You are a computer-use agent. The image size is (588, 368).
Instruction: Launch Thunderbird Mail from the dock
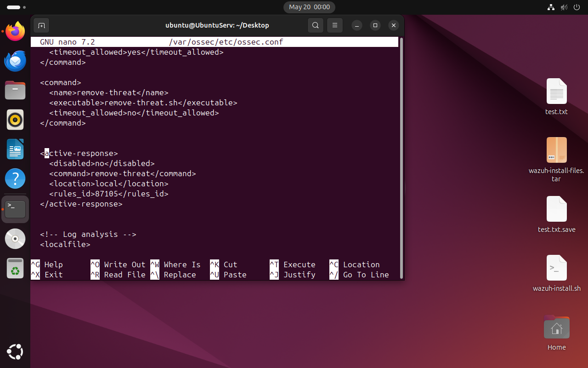click(x=15, y=61)
